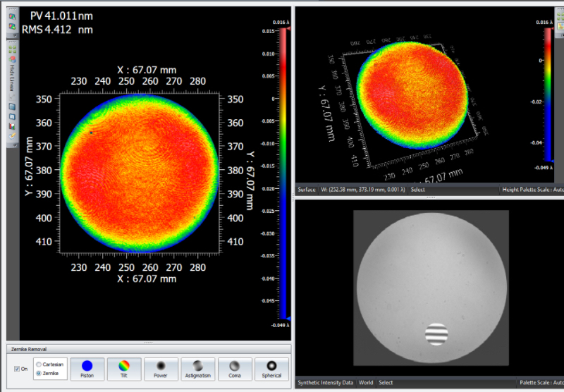Toggle the Power removal term
The image size is (564, 392).
tap(161, 369)
